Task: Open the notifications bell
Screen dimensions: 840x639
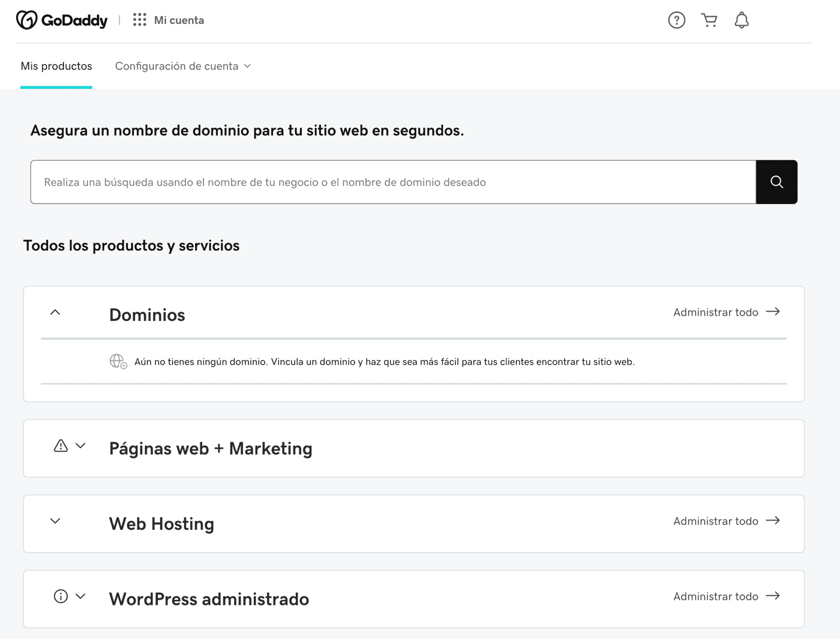Action: (x=742, y=20)
